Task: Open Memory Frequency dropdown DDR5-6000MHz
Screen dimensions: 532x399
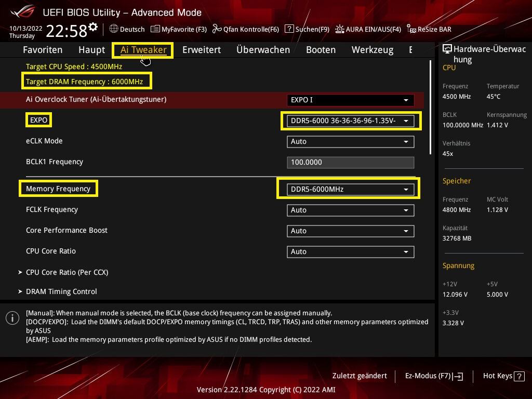Action: 351,189
